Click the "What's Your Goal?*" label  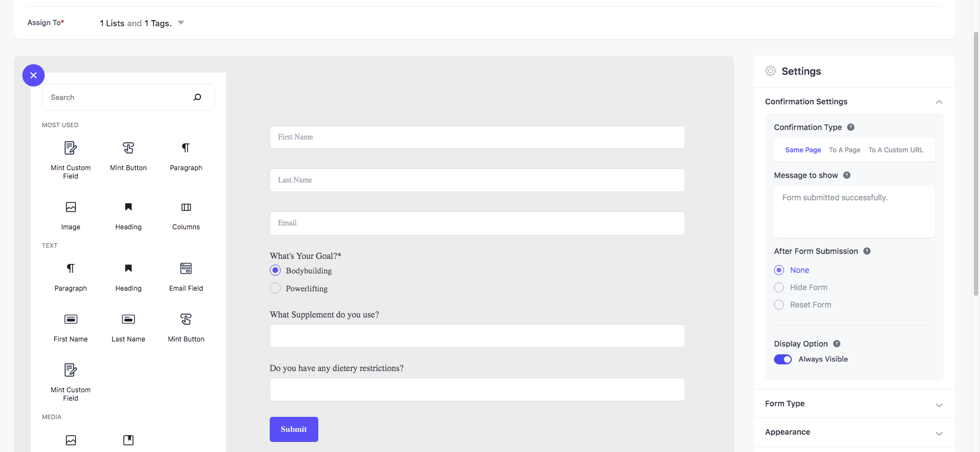tap(305, 256)
